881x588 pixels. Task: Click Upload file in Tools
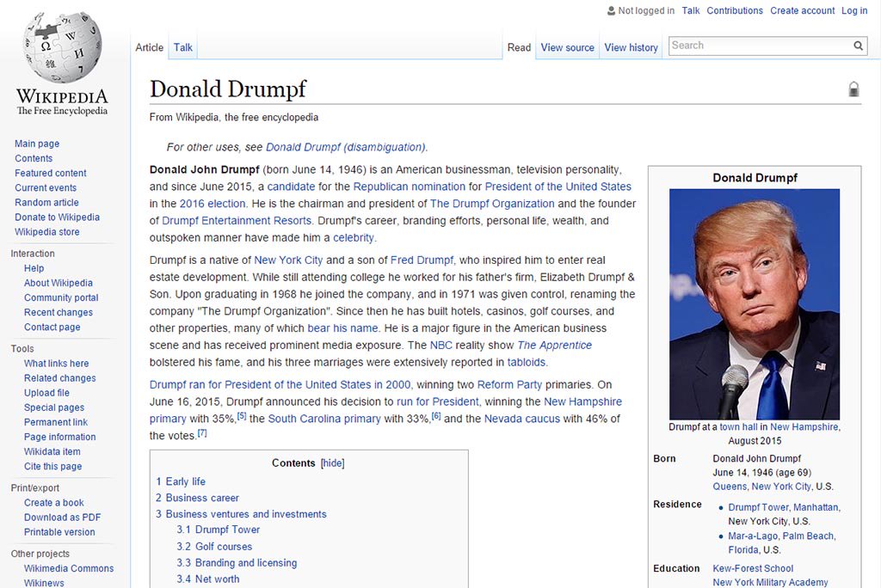pyautogui.click(x=46, y=393)
